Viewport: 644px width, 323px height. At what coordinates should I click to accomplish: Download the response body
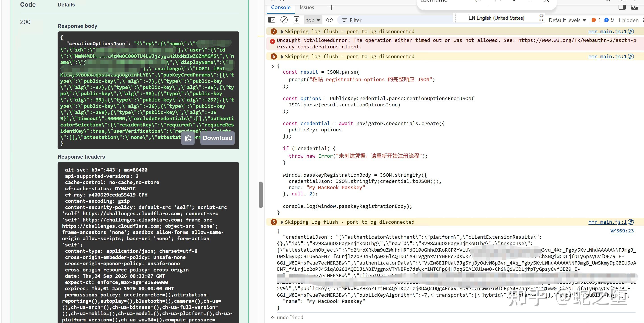tap(218, 138)
